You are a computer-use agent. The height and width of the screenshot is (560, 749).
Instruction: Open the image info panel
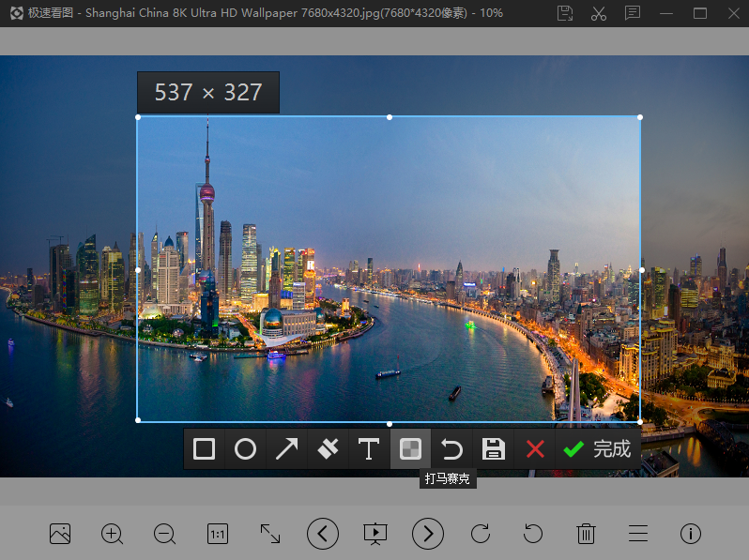coord(691,534)
